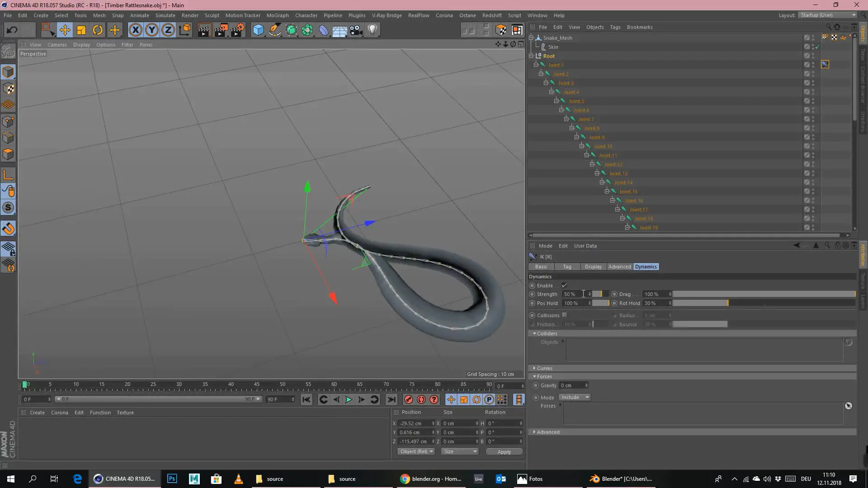Image resolution: width=868 pixels, height=488 pixels.
Task: Open the MoGraph menu
Action: coord(278,15)
